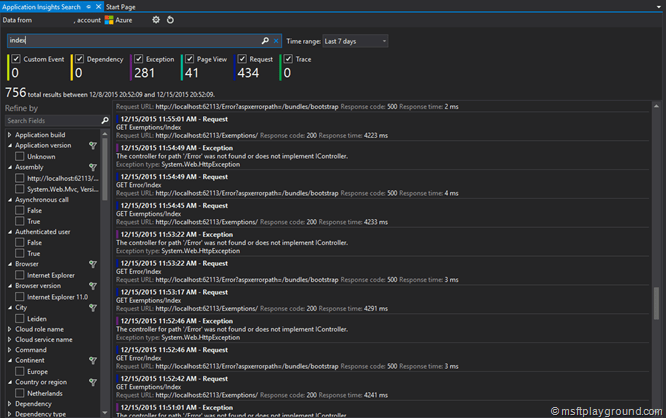Open the settings gear icon
The height and width of the screenshot is (418, 666).
156,20
